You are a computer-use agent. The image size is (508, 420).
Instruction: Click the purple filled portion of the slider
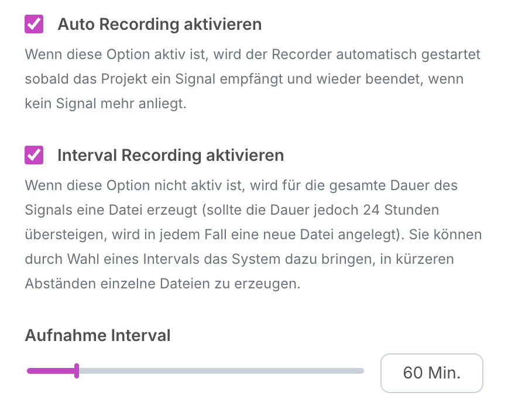pyautogui.click(x=52, y=371)
